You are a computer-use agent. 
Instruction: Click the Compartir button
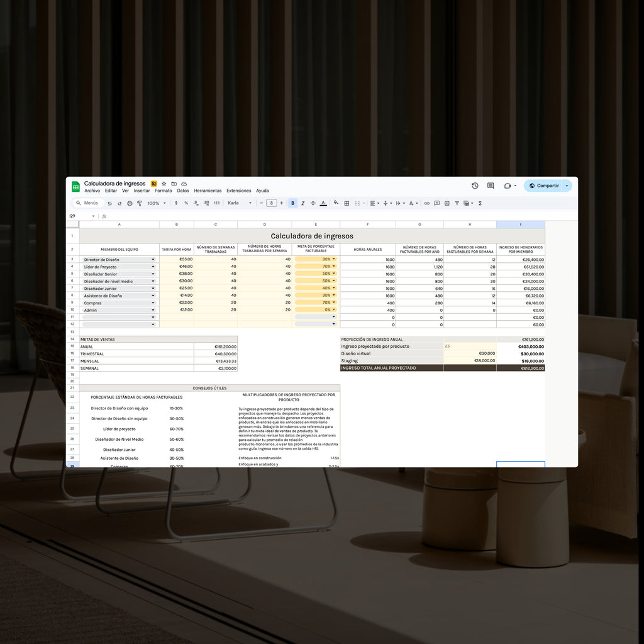click(x=542, y=186)
